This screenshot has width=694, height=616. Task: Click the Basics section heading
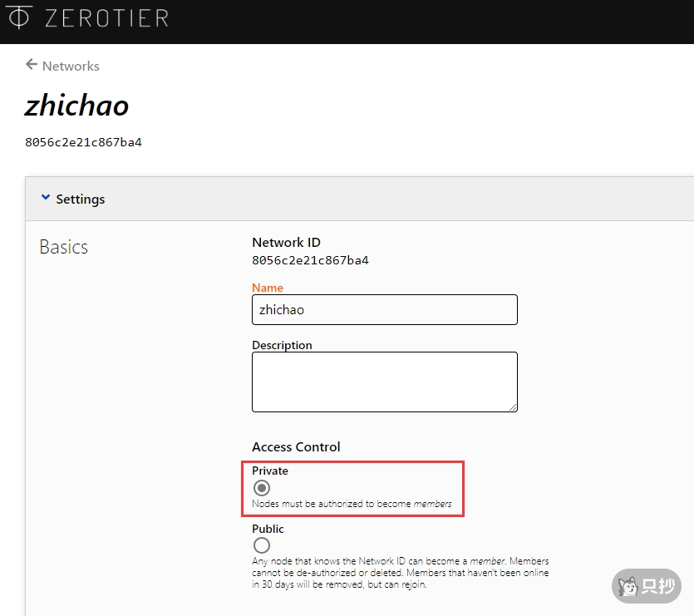pos(63,247)
